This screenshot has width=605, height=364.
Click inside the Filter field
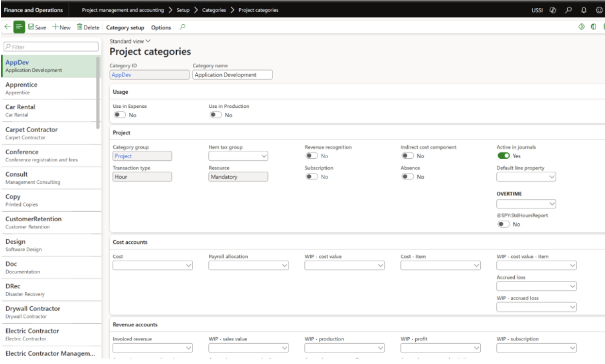click(x=51, y=46)
